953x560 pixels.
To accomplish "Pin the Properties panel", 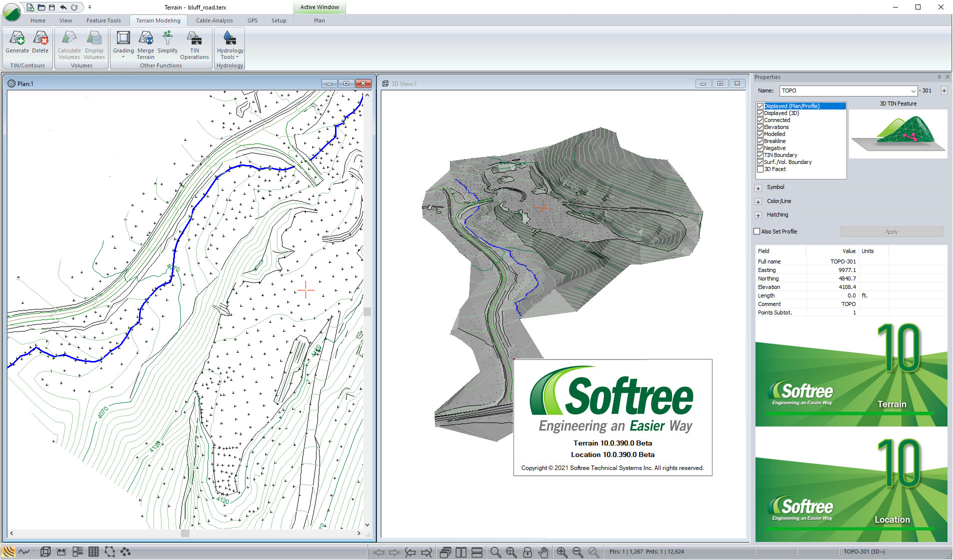I will pos(938,77).
